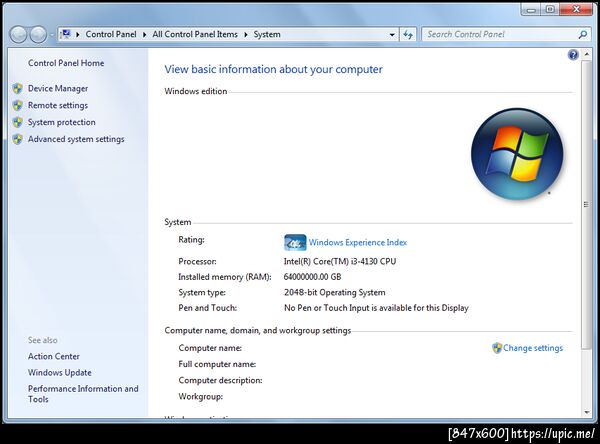600x444 pixels.
Task: Open Windows Update link
Action: click(x=60, y=372)
